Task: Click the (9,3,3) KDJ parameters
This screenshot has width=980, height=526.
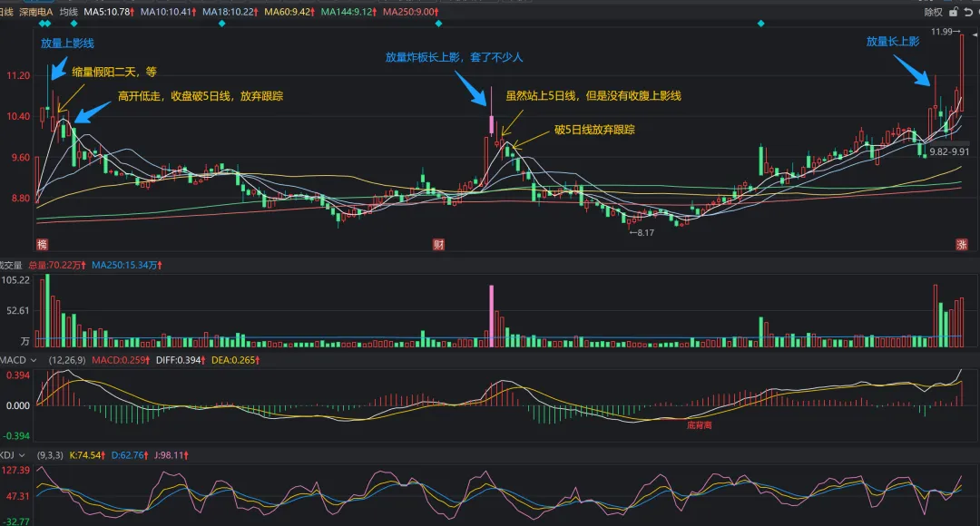Action: pyautogui.click(x=50, y=455)
